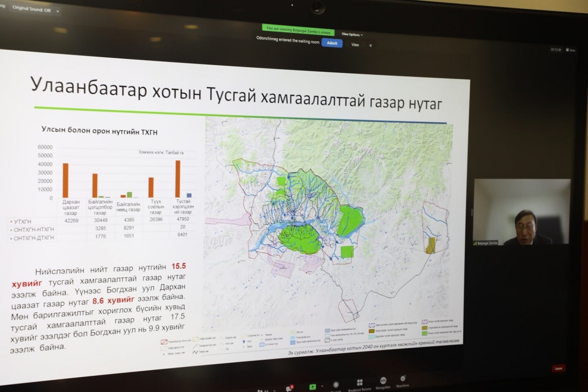Select Batjargal Zamba's video thumbnail
588x392 pixels.
tap(521, 211)
